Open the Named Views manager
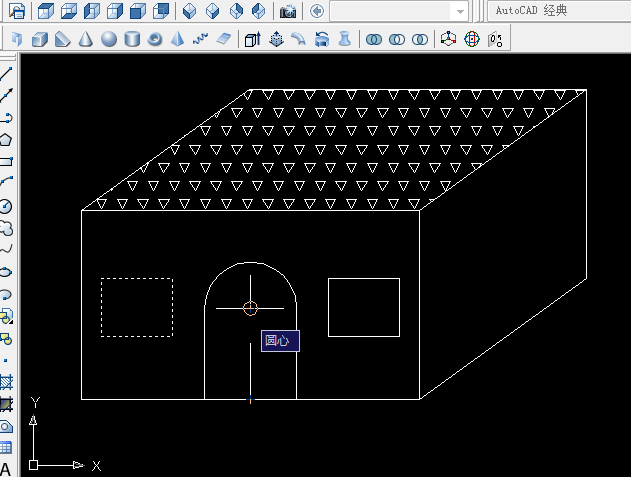Image resolution: width=631 pixels, height=477 pixels. point(16,12)
